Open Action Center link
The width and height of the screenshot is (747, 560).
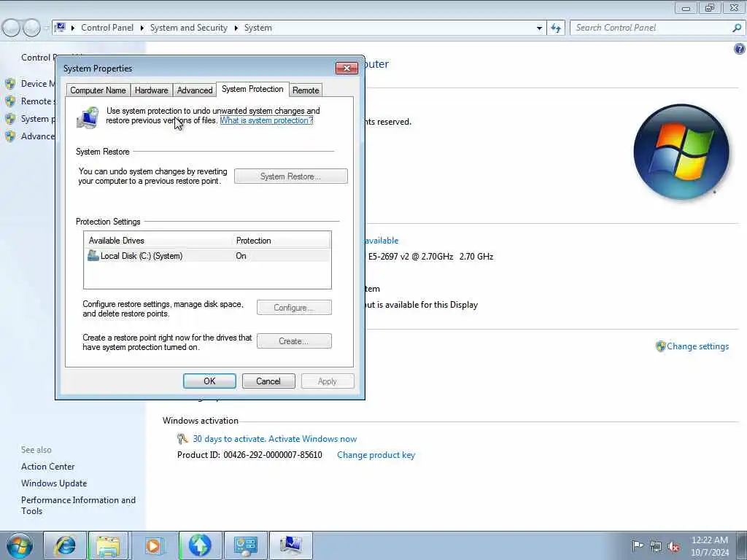click(47, 467)
